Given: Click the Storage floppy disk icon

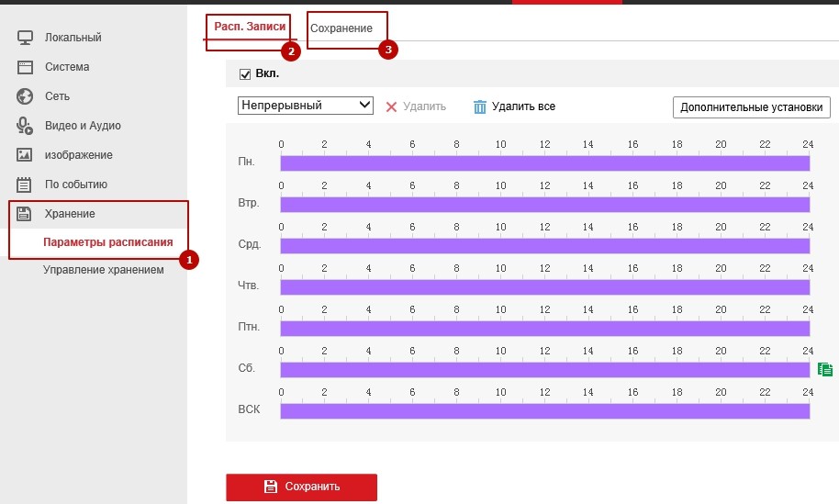Looking at the screenshot, I should click(x=26, y=214).
